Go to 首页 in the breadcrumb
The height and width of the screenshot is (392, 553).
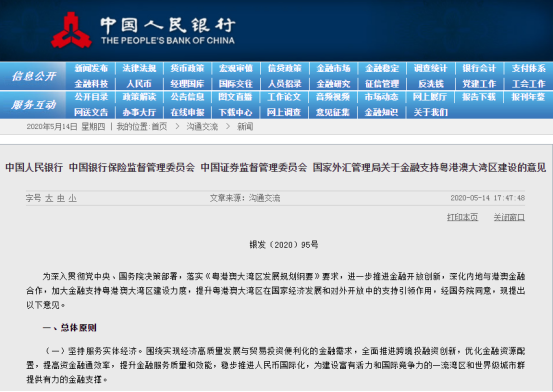pos(159,127)
